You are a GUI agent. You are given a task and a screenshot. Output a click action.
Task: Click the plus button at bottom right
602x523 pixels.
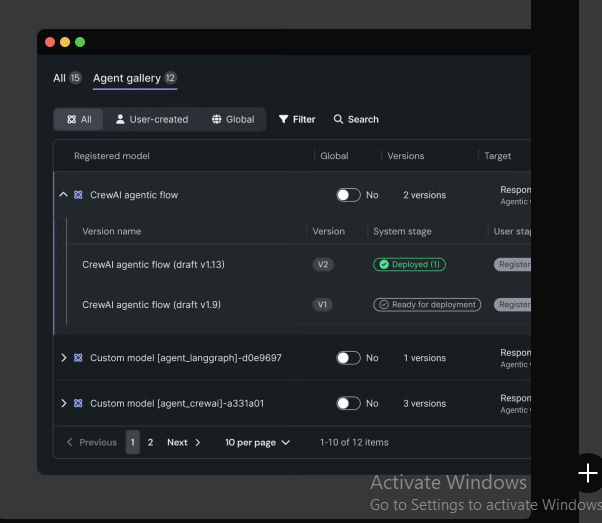pos(588,473)
